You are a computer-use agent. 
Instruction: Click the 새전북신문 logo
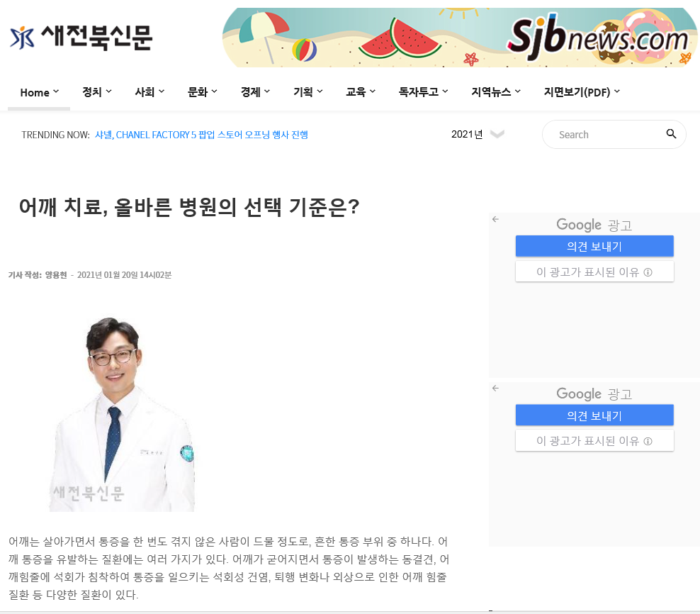click(x=81, y=38)
